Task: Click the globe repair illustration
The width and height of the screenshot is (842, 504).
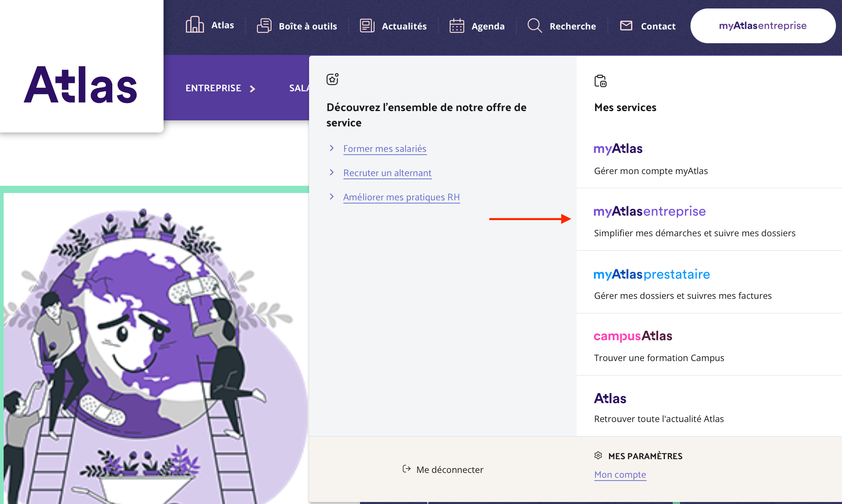Action: coord(156,349)
